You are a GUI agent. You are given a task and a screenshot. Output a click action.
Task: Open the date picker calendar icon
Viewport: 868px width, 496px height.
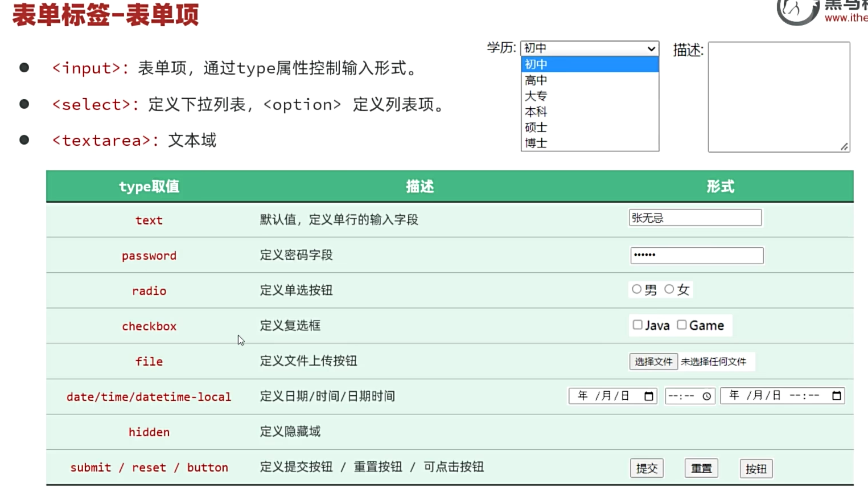point(649,396)
